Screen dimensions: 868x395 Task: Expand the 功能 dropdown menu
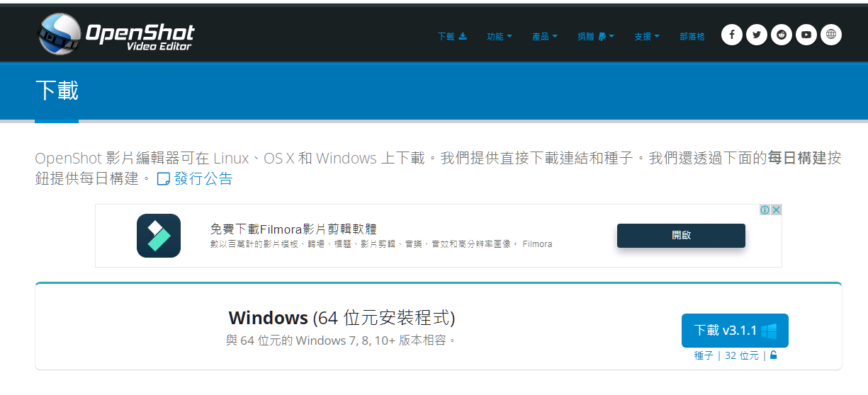(500, 36)
